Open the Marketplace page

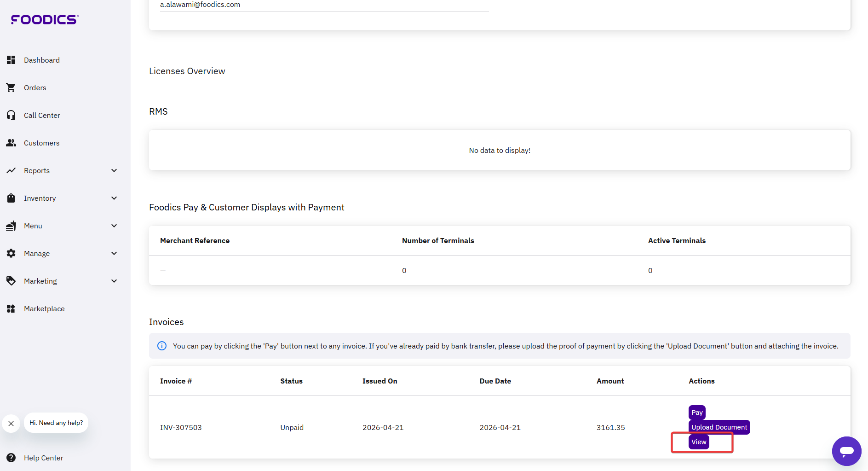pyautogui.click(x=44, y=308)
